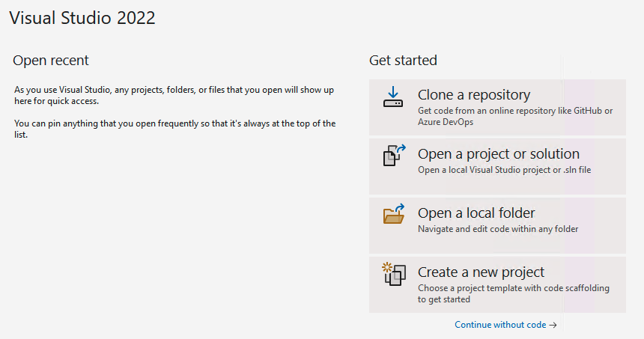Click 'Navigate and edit code within any folder' text

point(498,229)
